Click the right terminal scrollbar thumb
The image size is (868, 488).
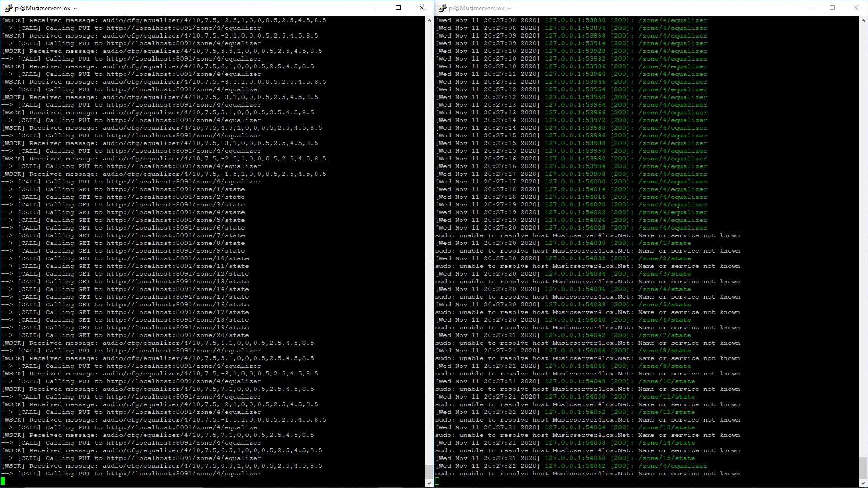tap(863, 468)
